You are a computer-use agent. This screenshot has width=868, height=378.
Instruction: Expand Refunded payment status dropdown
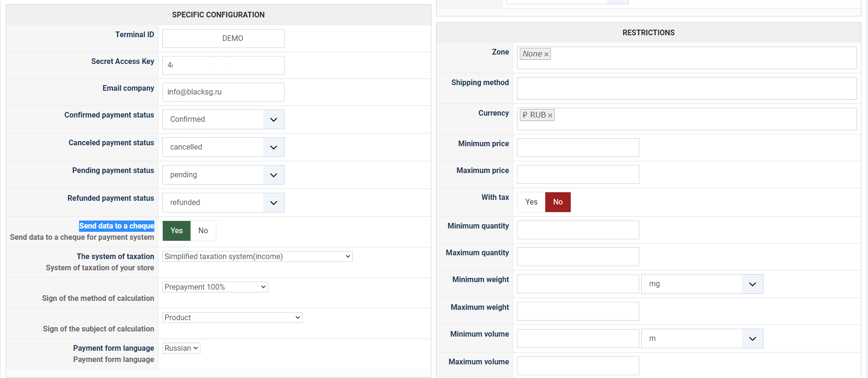coord(223,203)
